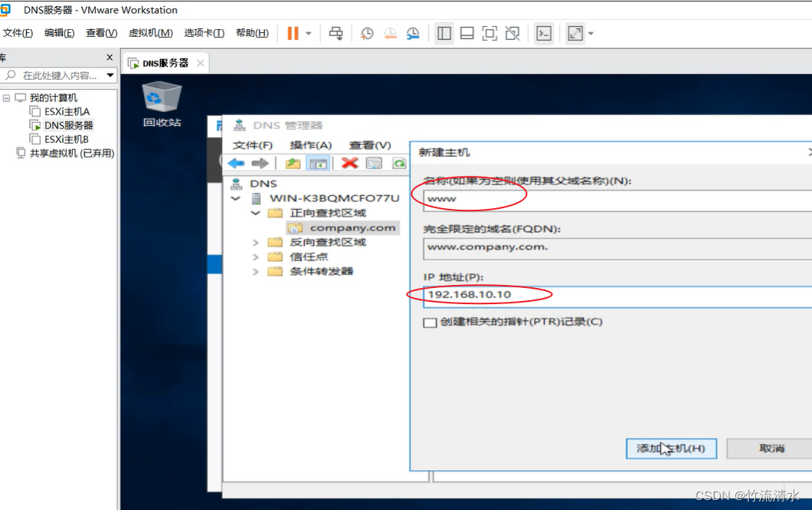Enter full screen mode icon

[490, 34]
